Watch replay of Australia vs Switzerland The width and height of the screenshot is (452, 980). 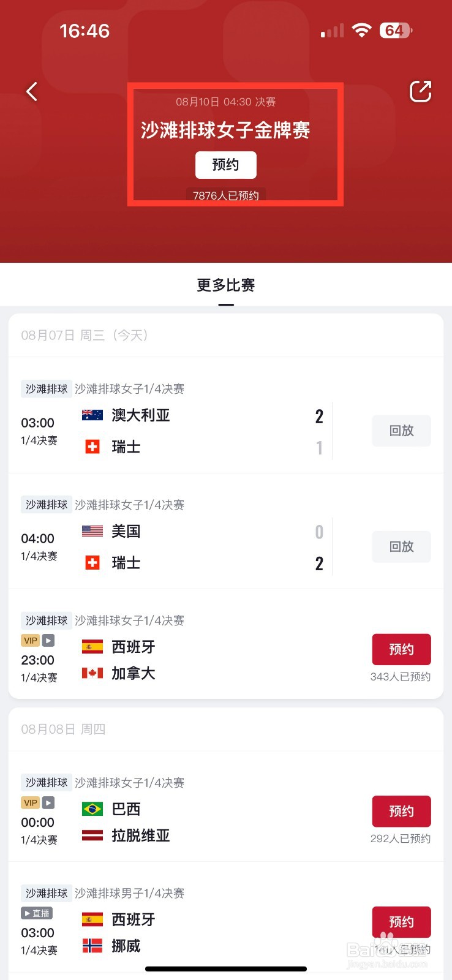[x=402, y=431]
